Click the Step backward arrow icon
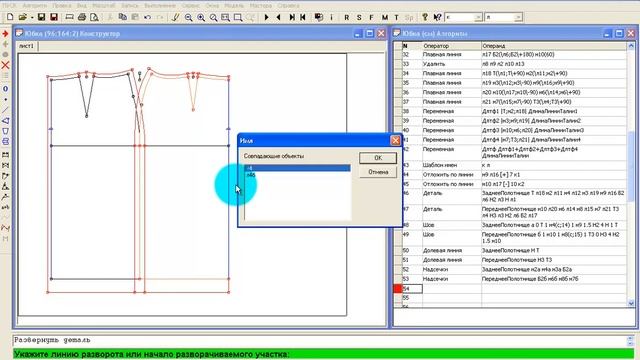Viewport: 640px width, 360px height. click(x=279, y=17)
